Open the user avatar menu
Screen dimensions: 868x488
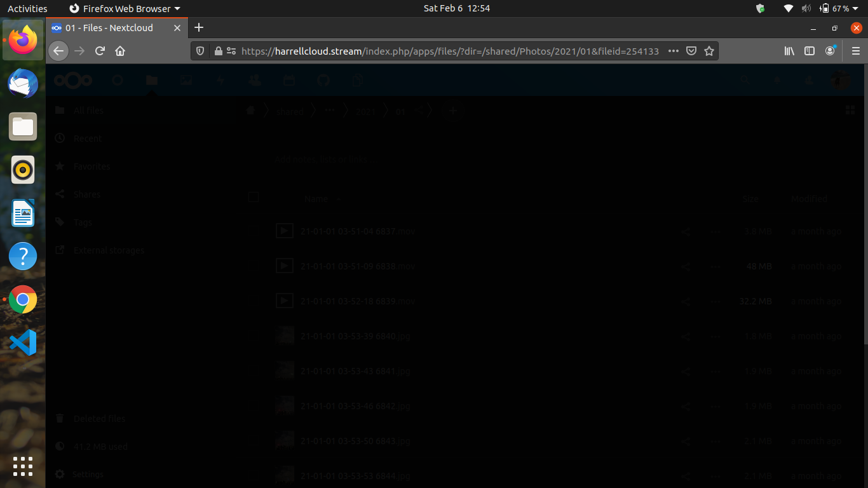pyautogui.click(x=840, y=80)
